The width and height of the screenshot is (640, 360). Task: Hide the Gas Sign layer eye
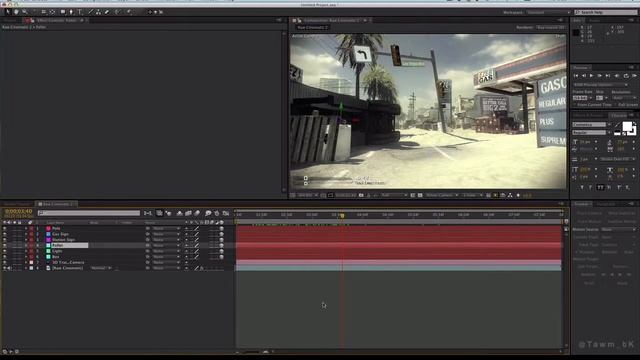click(x=5, y=234)
